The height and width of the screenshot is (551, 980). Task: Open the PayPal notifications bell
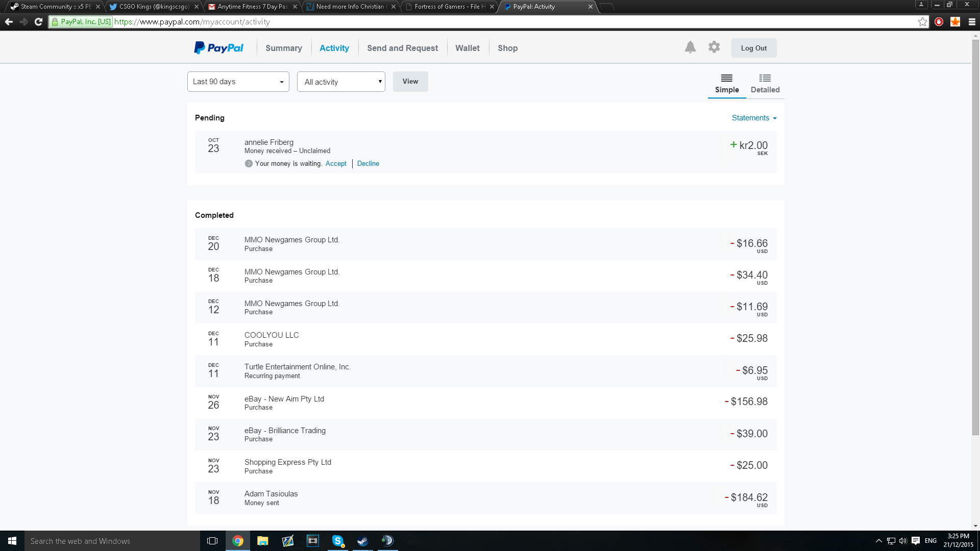tap(690, 47)
